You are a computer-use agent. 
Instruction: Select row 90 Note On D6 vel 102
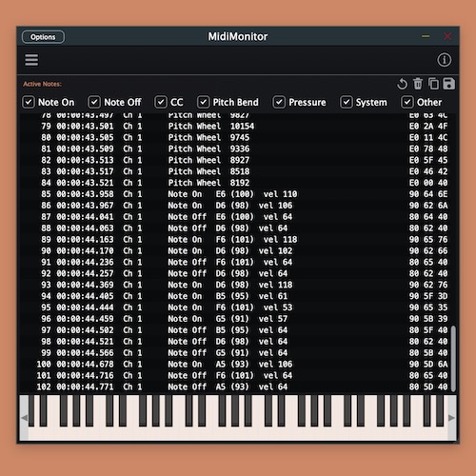[x=236, y=250]
